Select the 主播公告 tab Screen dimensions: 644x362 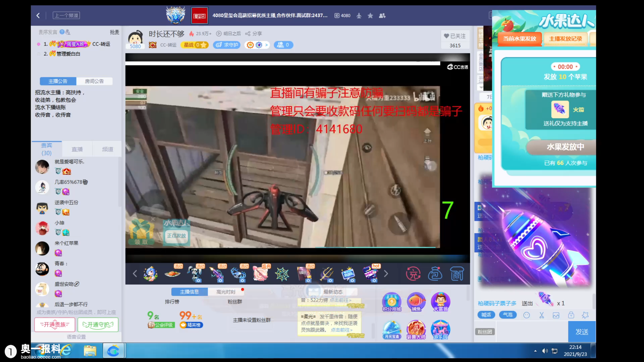tap(58, 81)
